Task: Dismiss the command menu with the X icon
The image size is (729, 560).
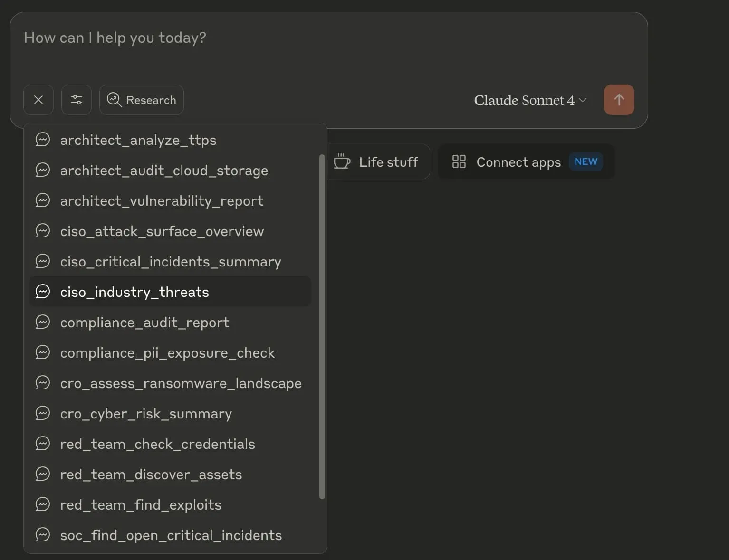Action: [x=38, y=100]
